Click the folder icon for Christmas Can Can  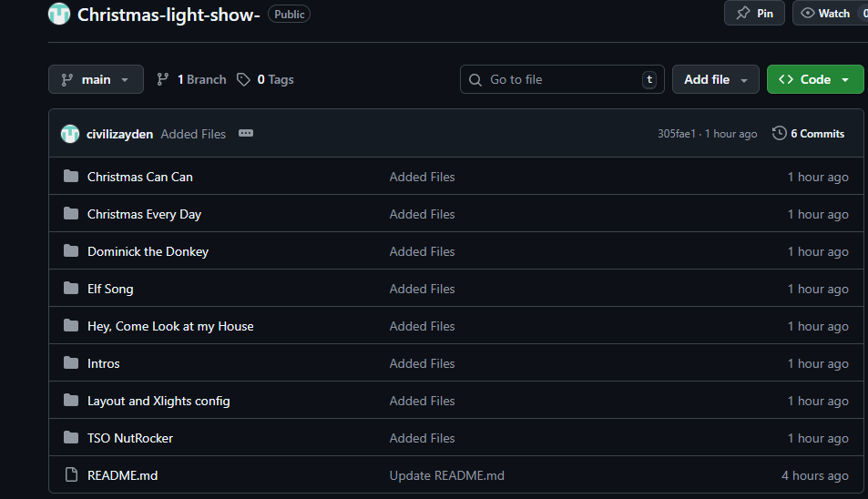(x=71, y=177)
